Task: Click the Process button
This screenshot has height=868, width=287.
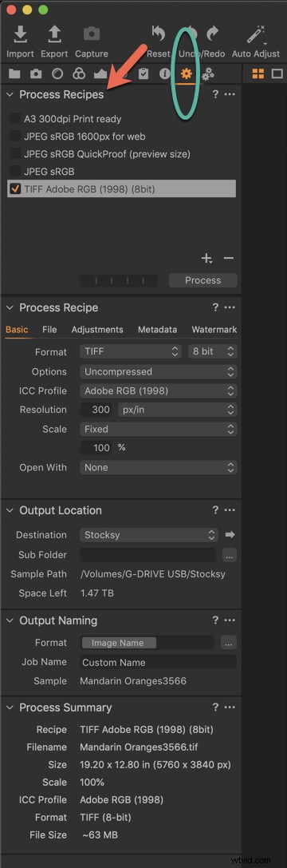Action: click(203, 280)
